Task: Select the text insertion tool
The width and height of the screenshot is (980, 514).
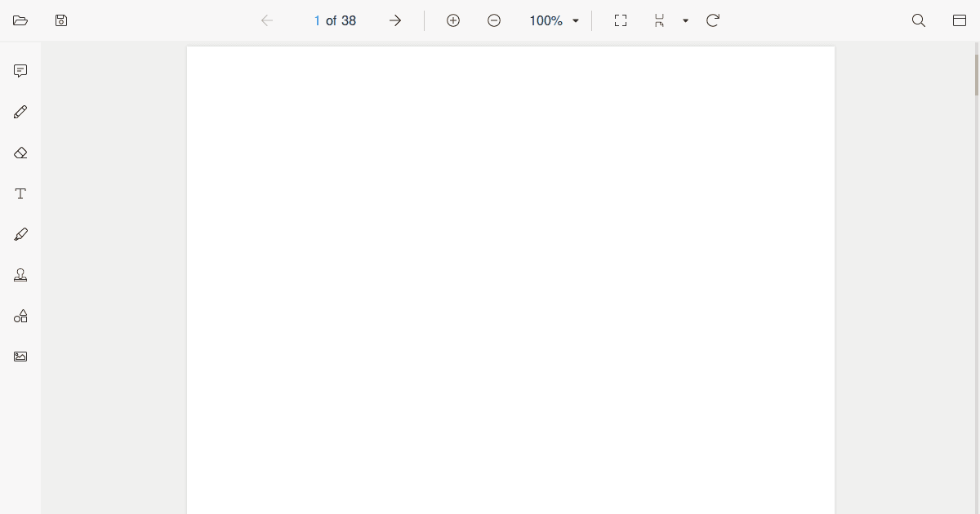Action: coord(20,193)
